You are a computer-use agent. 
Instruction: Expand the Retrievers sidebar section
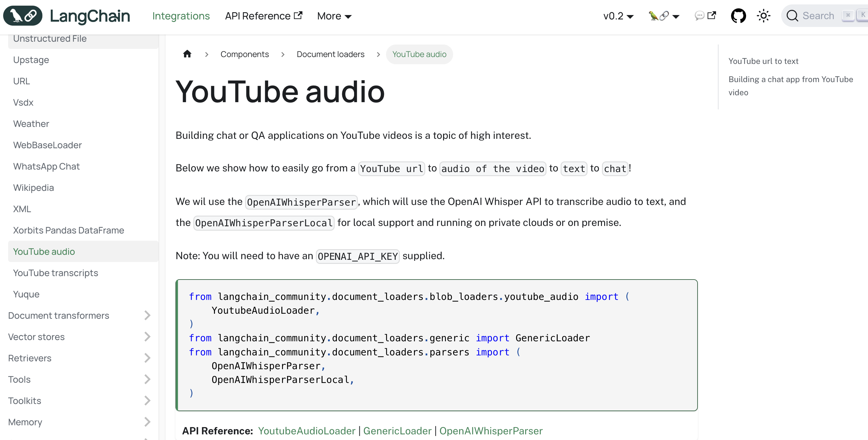tap(147, 358)
